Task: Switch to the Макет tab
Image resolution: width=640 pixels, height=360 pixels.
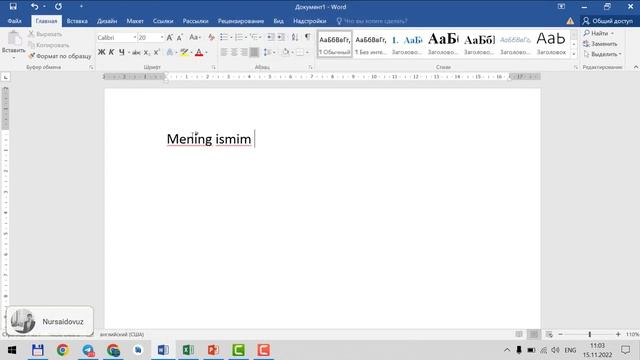Action: click(135, 21)
